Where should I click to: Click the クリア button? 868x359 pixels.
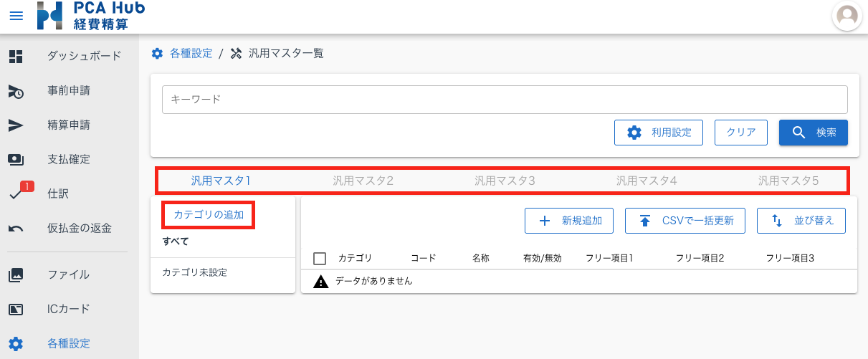(741, 133)
